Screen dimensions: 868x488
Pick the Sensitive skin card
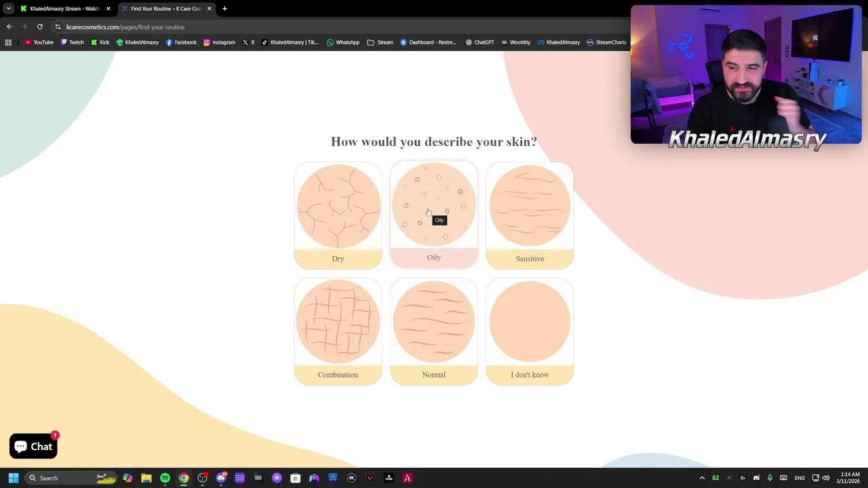tap(530, 216)
